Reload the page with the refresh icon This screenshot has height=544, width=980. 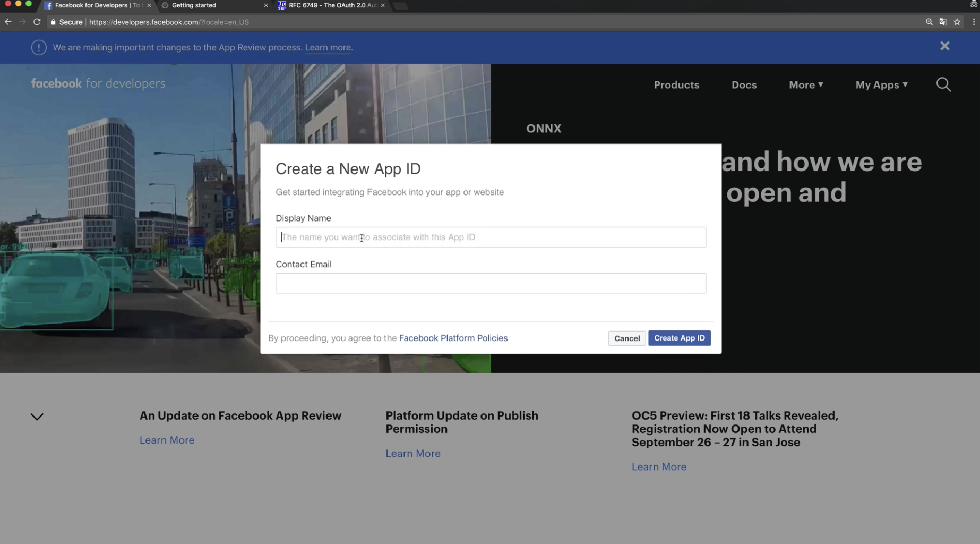37,22
